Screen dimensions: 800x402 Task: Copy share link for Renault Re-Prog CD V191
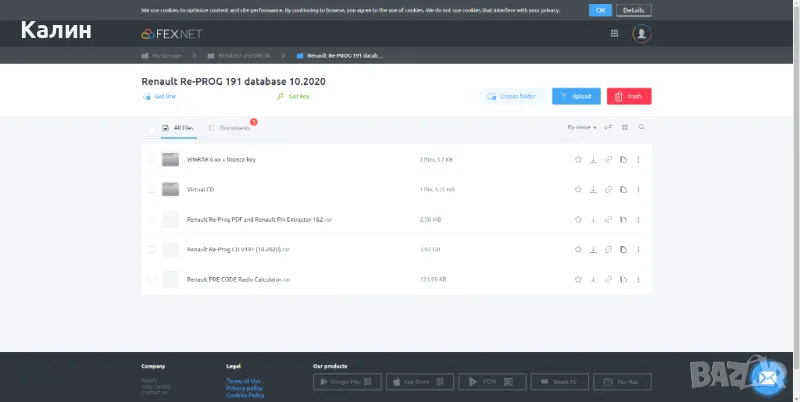click(x=608, y=249)
